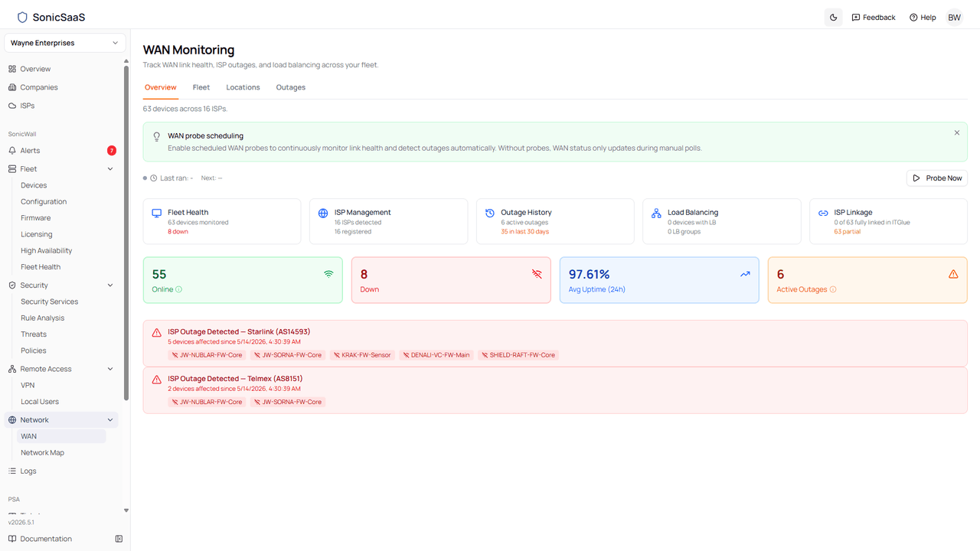Open Configuration under Fleet
This screenshot has height=551, width=980.
(44, 202)
